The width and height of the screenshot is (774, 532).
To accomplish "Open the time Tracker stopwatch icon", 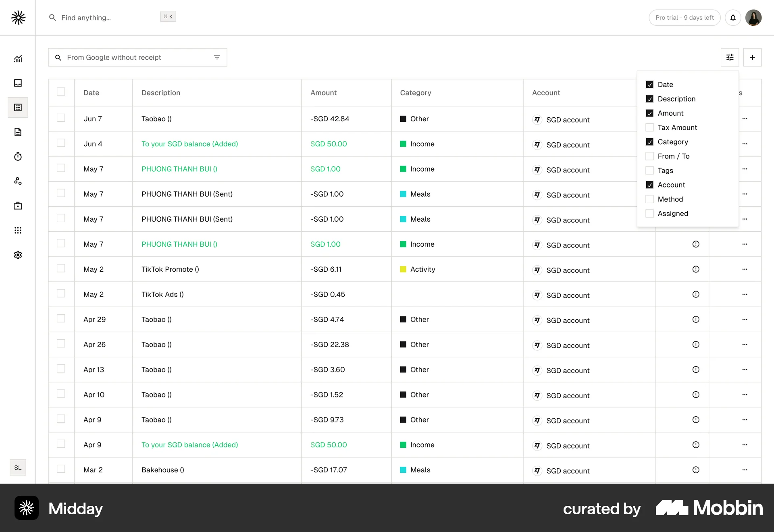I will pos(18,156).
